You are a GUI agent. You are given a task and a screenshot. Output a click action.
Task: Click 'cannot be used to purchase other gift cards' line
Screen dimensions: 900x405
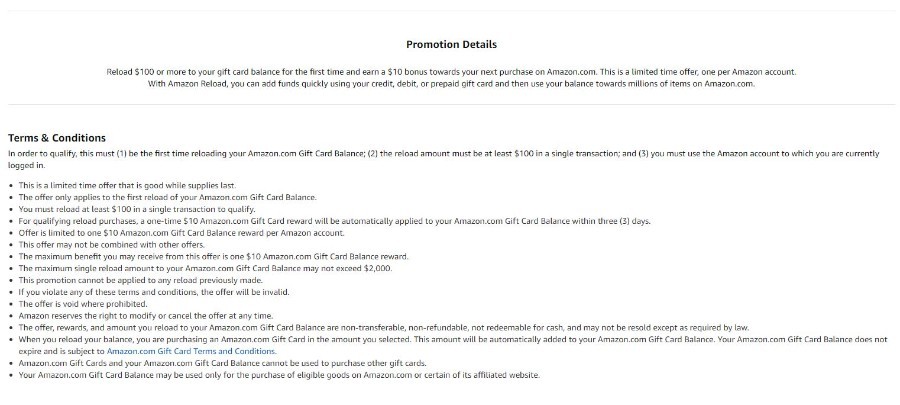[223, 363]
